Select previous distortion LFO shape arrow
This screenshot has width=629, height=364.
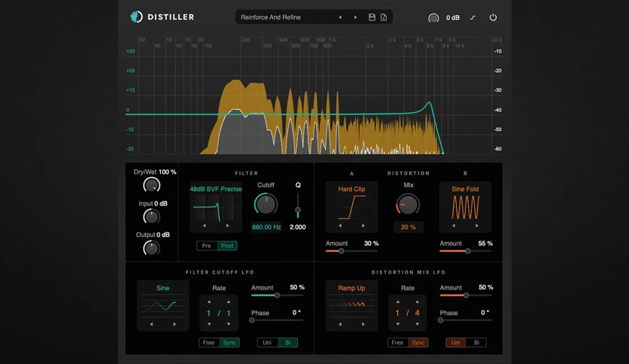click(340, 324)
